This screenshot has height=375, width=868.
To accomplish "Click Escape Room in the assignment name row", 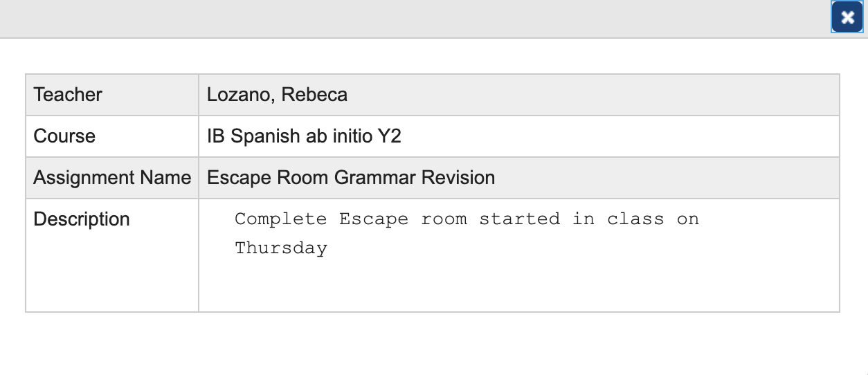I will [x=268, y=178].
